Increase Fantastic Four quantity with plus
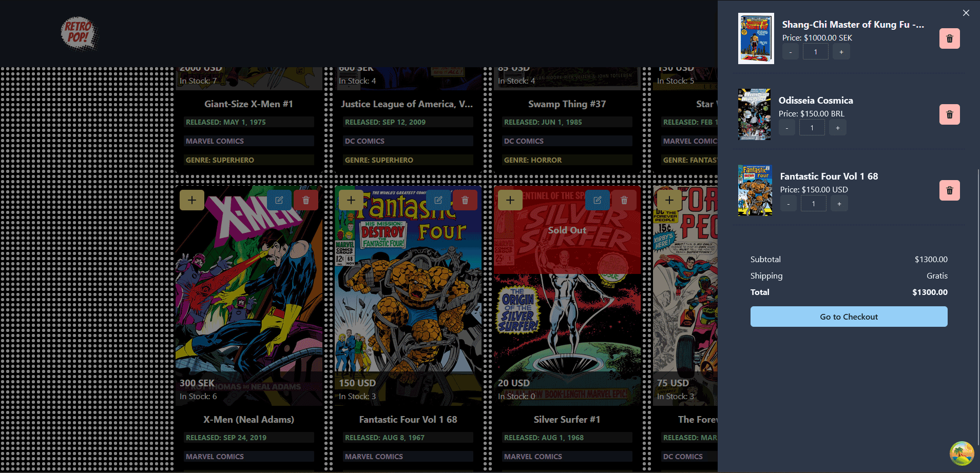This screenshot has height=473, width=980. pos(839,203)
